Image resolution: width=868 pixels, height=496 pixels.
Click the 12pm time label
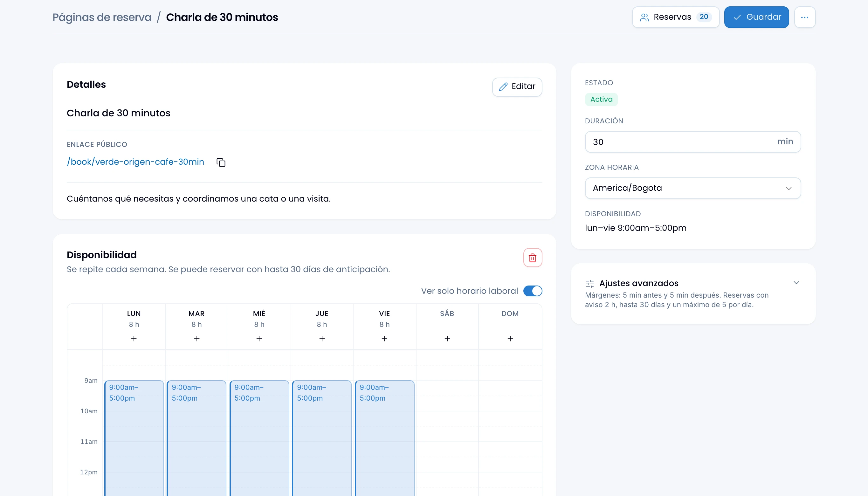click(x=89, y=472)
